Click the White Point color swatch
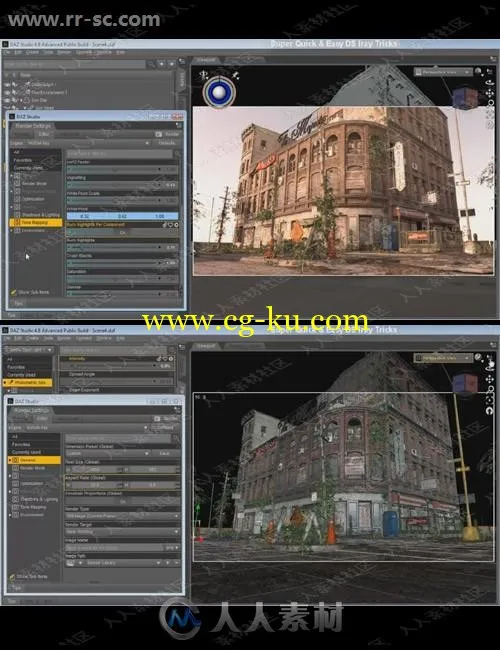Screen dimensions: 500x650 tap(122, 216)
